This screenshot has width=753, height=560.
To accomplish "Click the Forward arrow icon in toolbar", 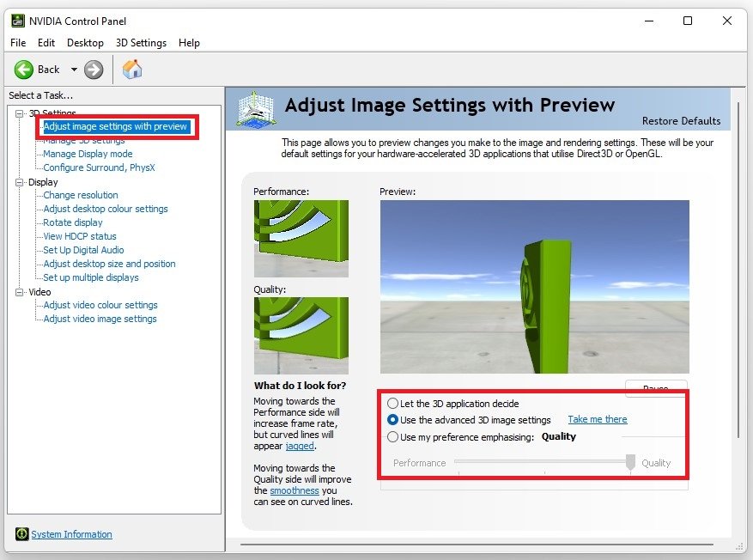I will [x=94, y=70].
